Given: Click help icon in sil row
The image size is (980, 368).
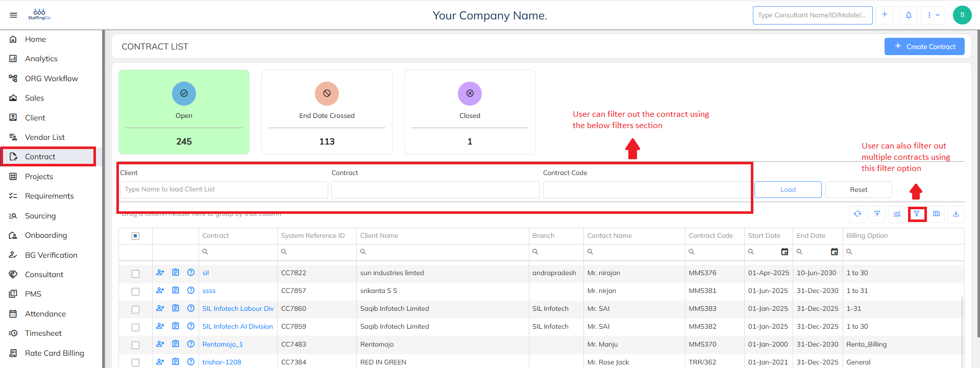Looking at the screenshot, I should click(191, 273).
